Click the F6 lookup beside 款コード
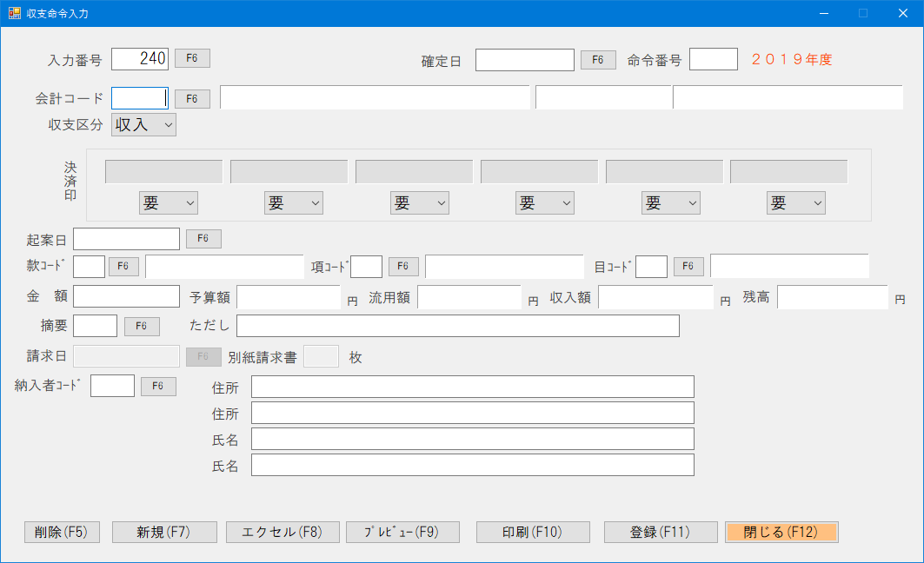This screenshot has height=563, width=924. tap(123, 266)
